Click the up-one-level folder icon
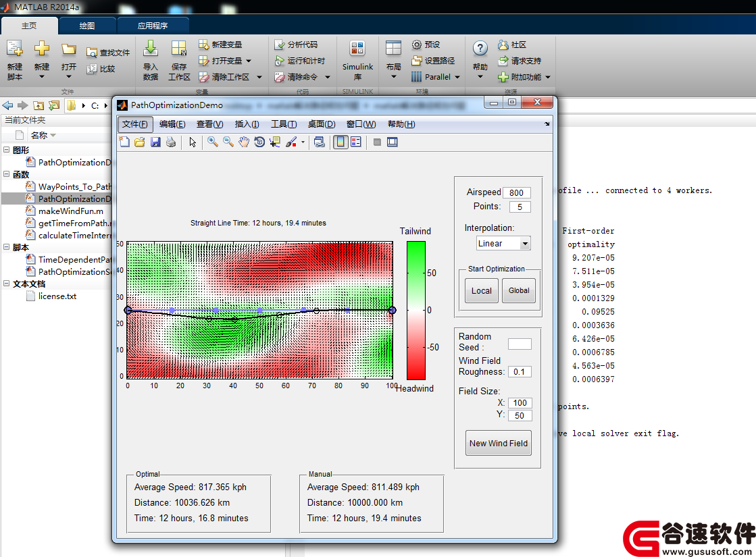Screen dimensions: 756x557 click(39, 105)
